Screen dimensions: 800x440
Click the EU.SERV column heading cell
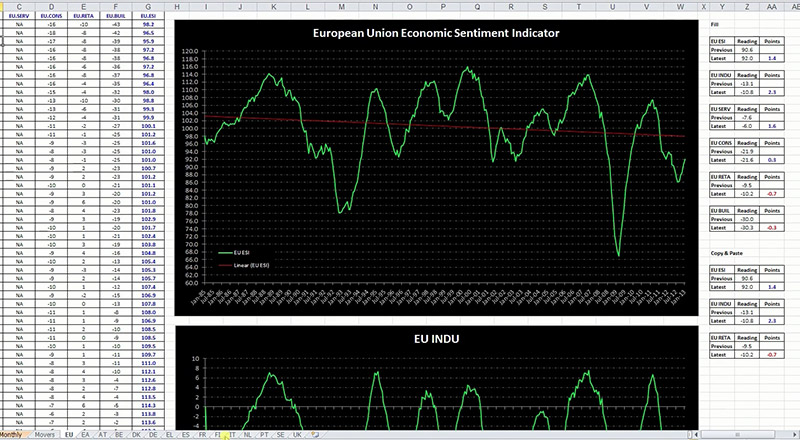(19, 16)
